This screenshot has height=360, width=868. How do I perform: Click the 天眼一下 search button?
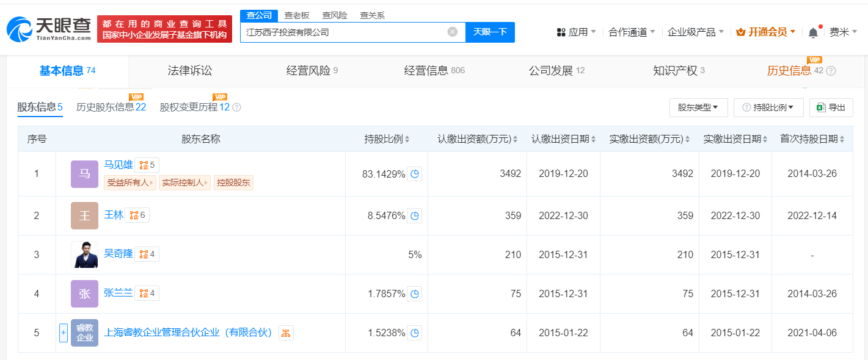tap(490, 32)
